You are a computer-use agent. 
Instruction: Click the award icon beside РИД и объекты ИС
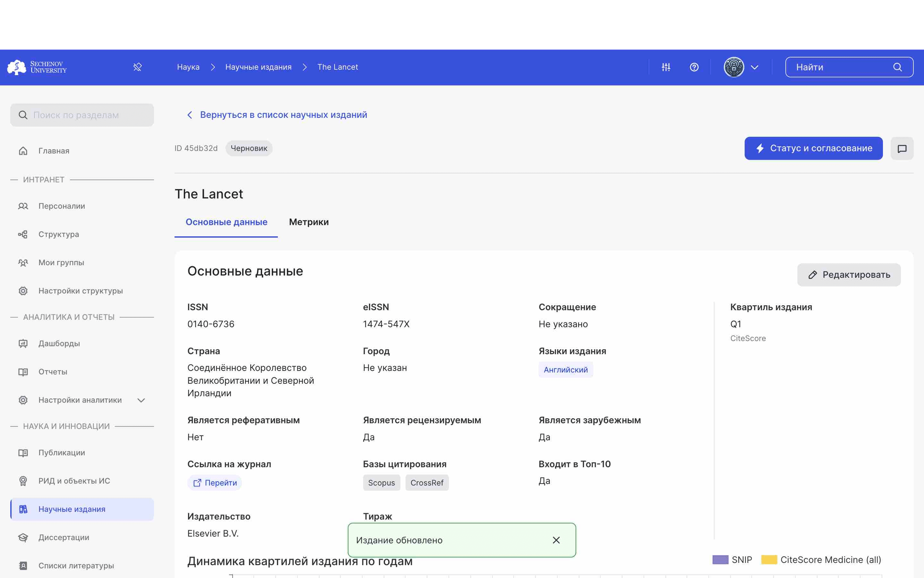(23, 481)
